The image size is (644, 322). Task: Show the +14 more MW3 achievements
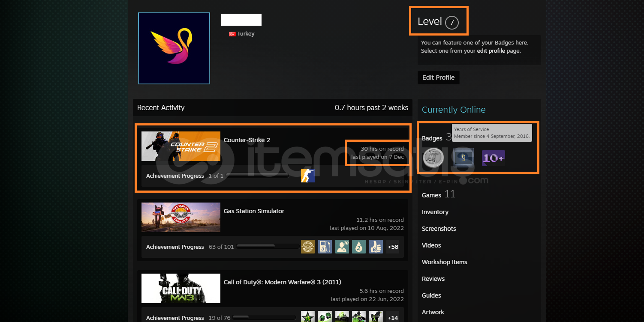click(x=393, y=317)
